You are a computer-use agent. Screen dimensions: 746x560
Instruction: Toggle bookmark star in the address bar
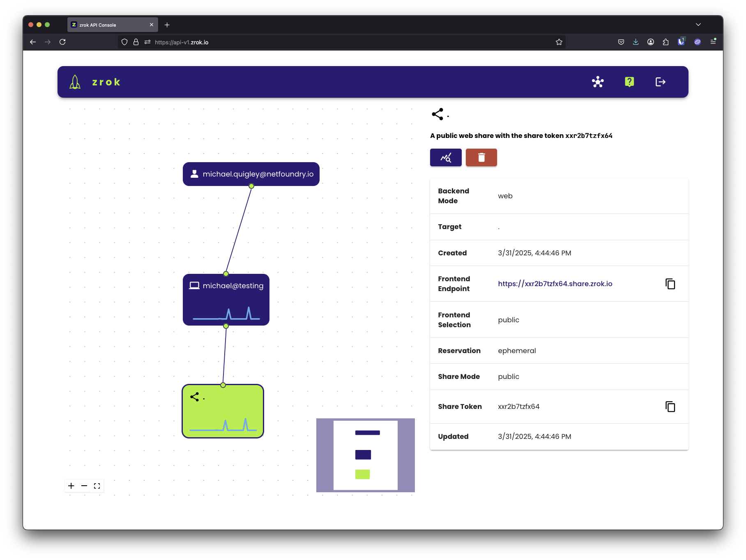[x=559, y=42]
